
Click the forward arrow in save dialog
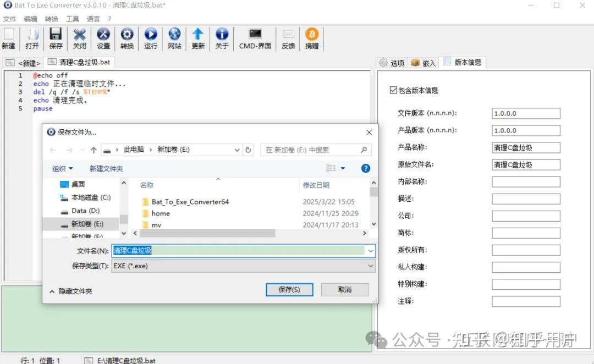click(69, 150)
